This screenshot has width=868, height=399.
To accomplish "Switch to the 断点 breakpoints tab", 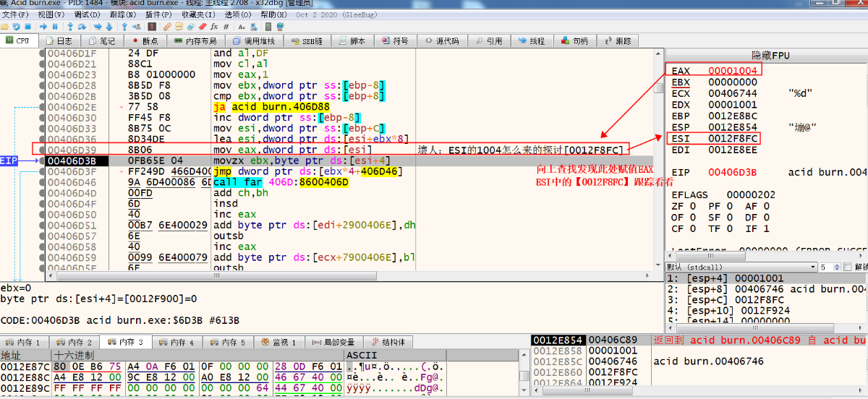I will point(145,41).
